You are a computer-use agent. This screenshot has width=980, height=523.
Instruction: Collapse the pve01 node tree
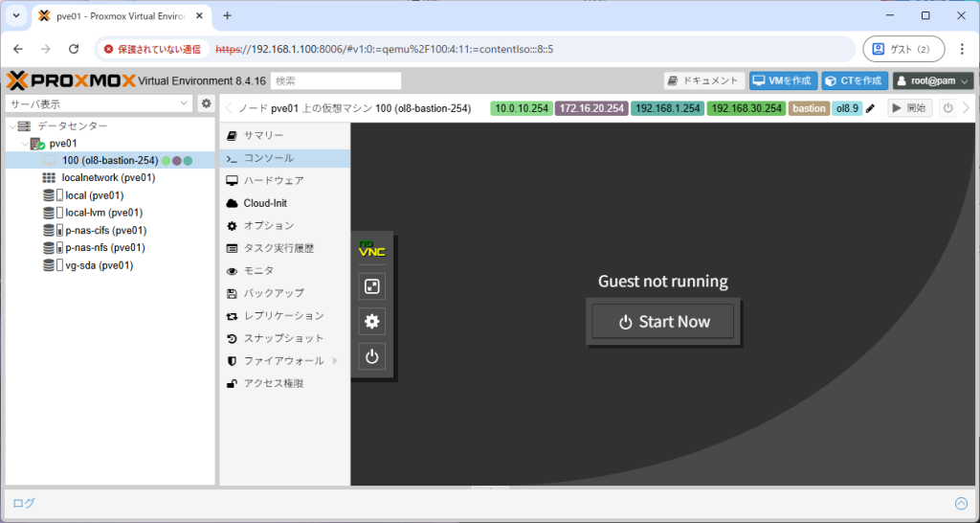coord(23,144)
